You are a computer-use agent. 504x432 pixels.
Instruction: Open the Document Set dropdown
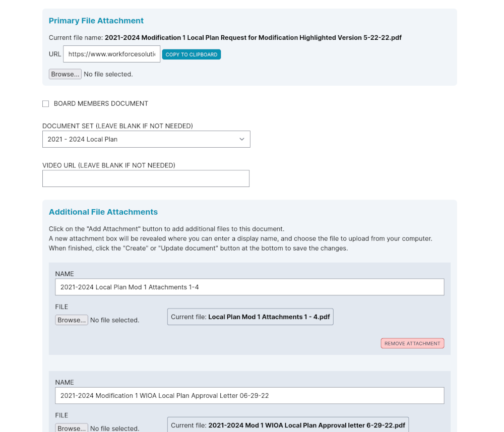point(146,139)
